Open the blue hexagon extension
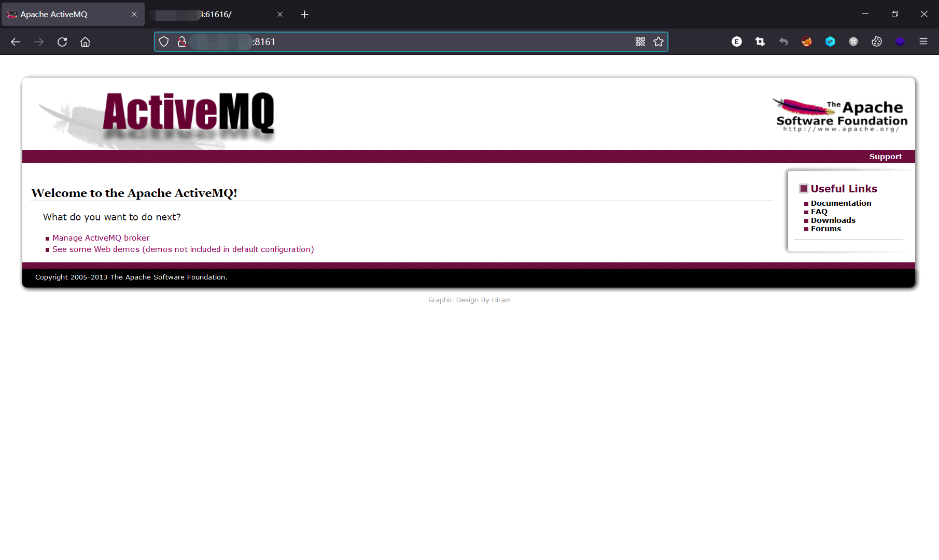Image resolution: width=939 pixels, height=560 pixels. coord(830,42)
